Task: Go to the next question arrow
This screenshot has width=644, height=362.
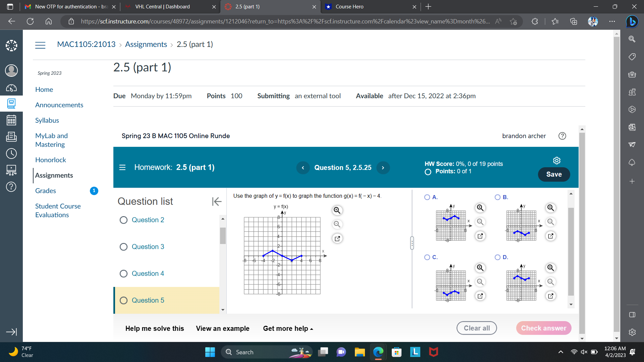Action: (383, 168)
